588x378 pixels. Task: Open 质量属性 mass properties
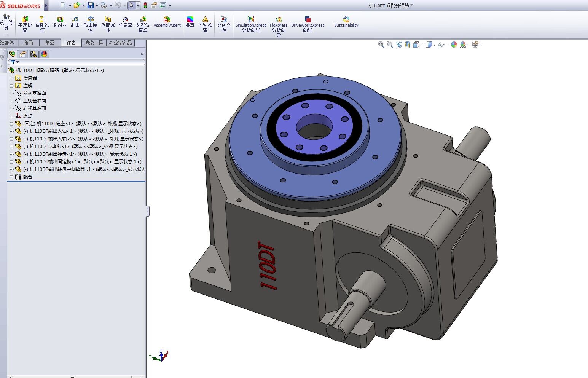(90, 24)
